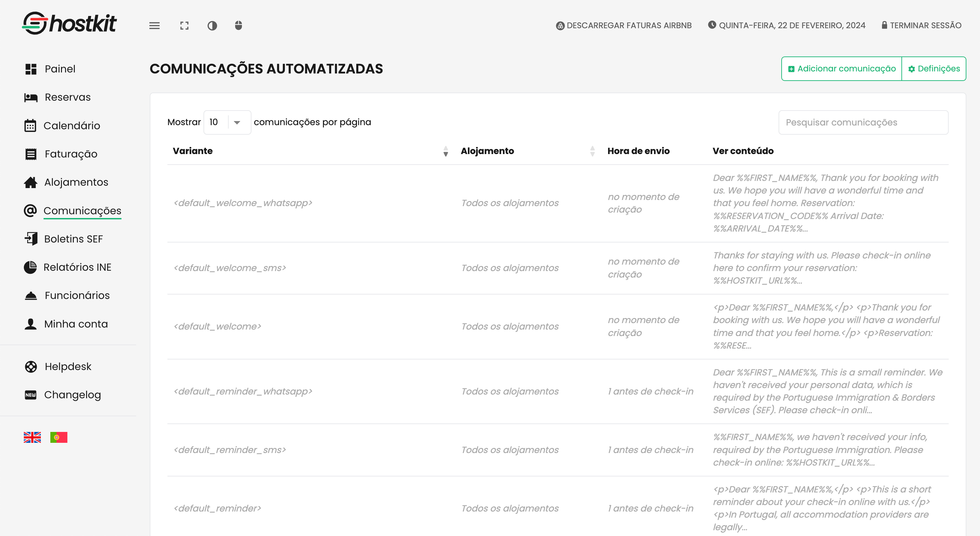Open Minha conta settings
The width and height of the screenshot is (980, 536).
76,324
